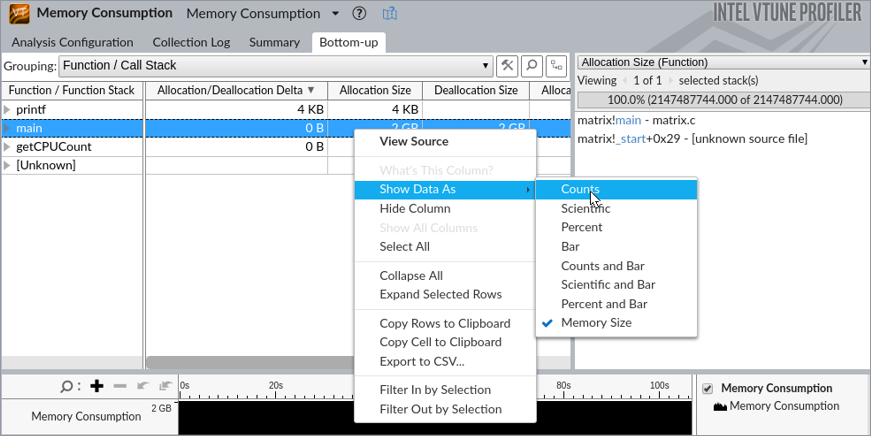The image size is (871, 436).
Task: Open the customize grouping tools icon
Action: point(507,66)
